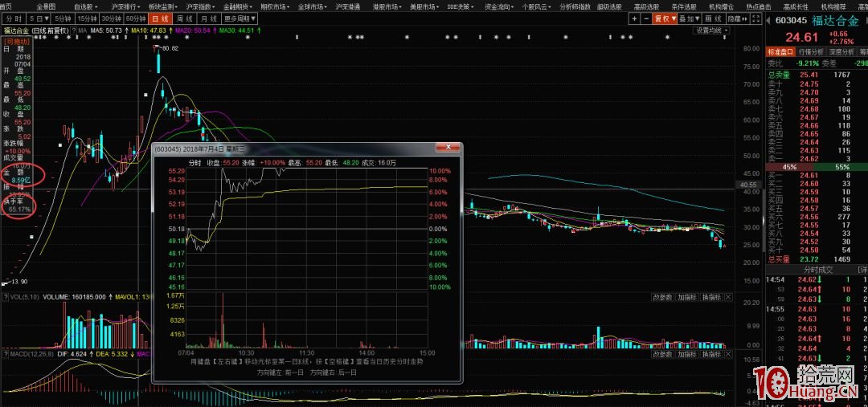Switch to 月线 monthly period

209,18
